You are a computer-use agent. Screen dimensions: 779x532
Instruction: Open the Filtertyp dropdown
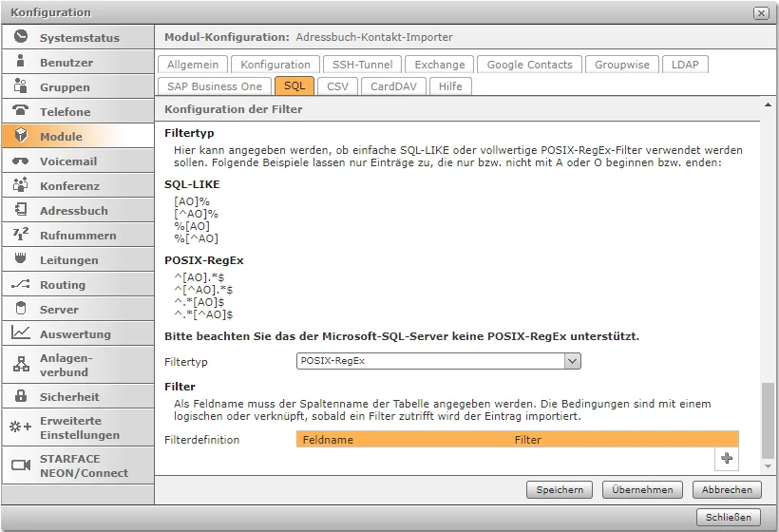(x=572, y=361)
